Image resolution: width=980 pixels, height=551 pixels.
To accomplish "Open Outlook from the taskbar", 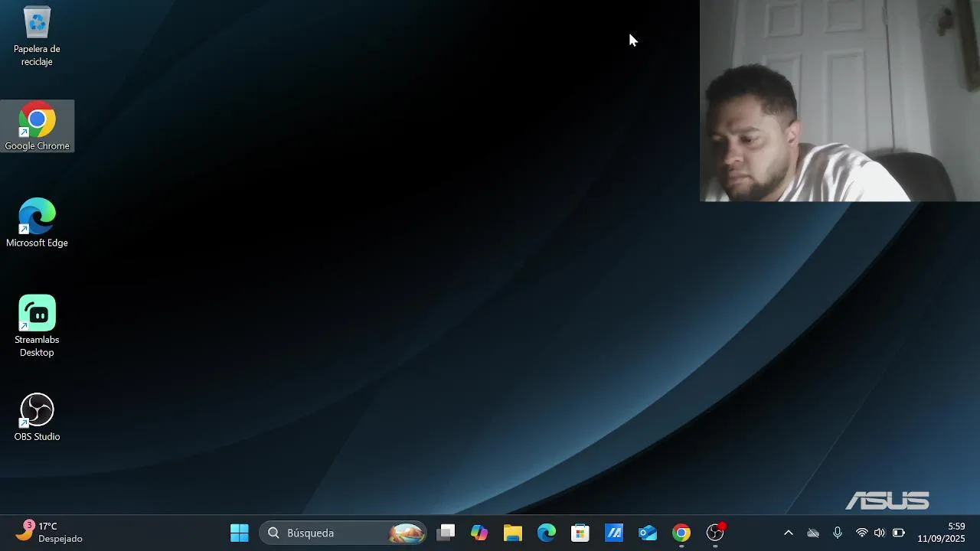I will click(x=648, y=533).
